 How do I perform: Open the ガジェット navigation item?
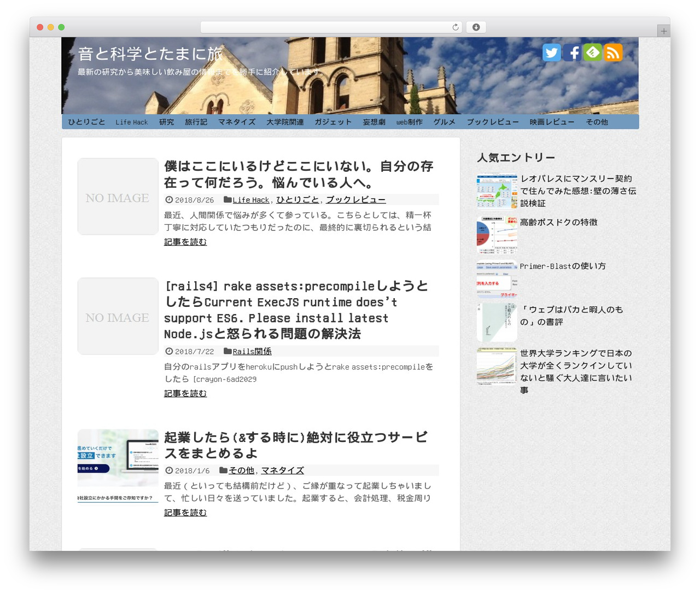pyautogui.click(x=333, y=122)
